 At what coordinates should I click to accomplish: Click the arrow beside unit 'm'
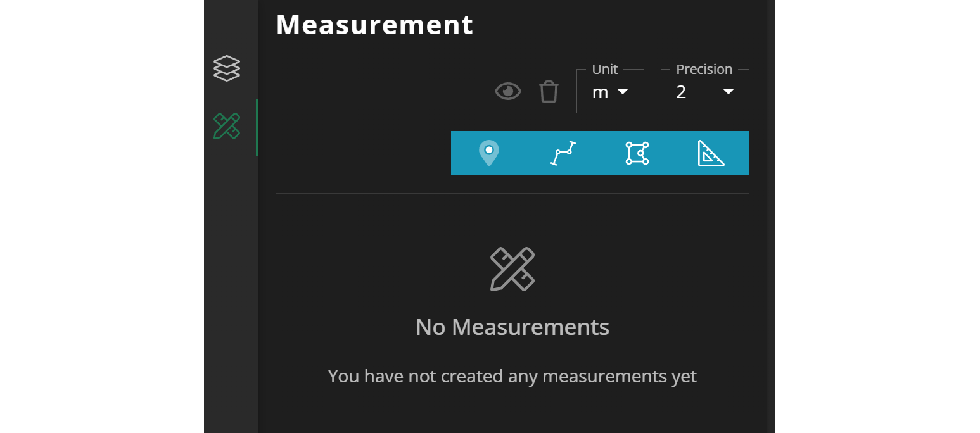pos(623,92)
